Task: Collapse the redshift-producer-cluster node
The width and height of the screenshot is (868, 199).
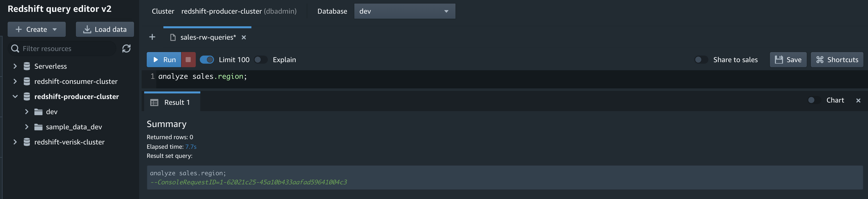Action: (15, 97)
